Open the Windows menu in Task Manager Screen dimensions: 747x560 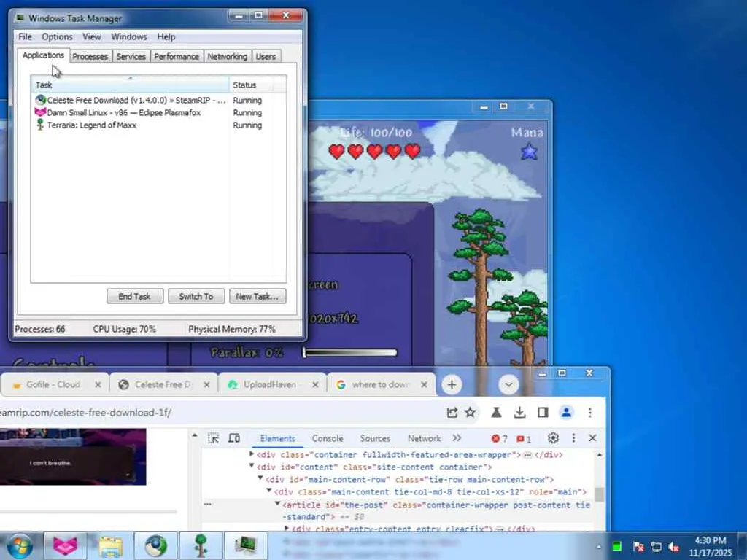[128, 36]
